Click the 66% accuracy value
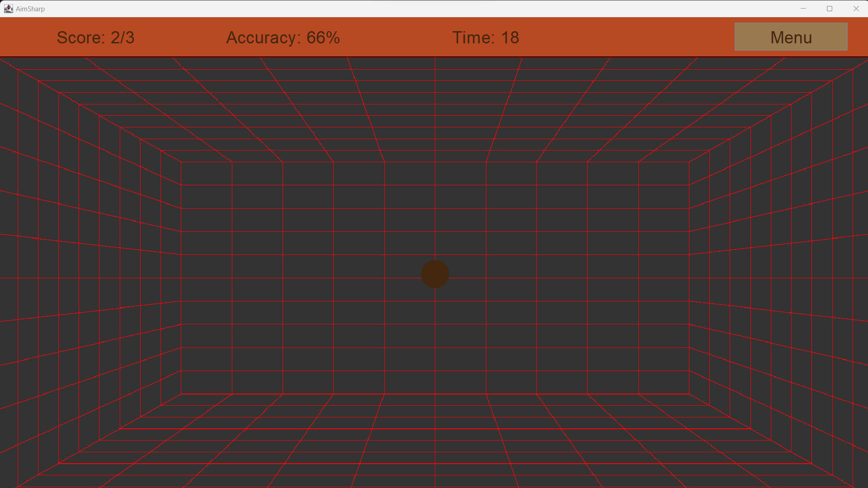Screen dimensions: 868x488 tap(323, 38)
